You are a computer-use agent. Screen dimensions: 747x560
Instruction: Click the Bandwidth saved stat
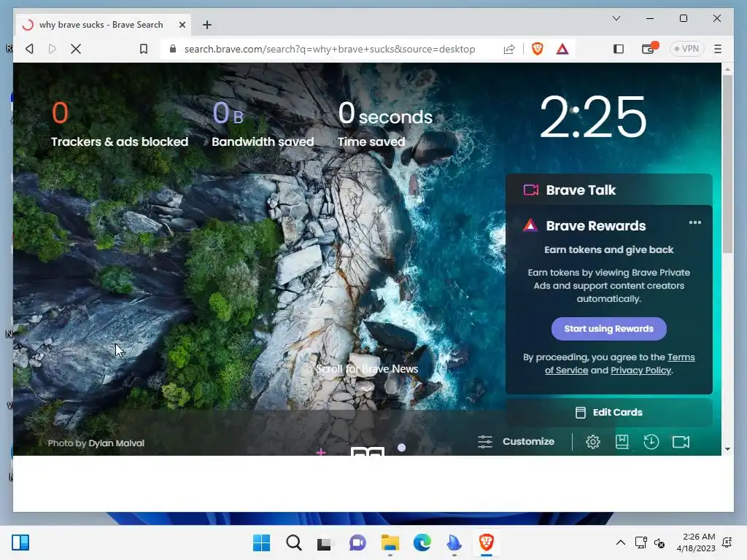(x=263, y=124)
